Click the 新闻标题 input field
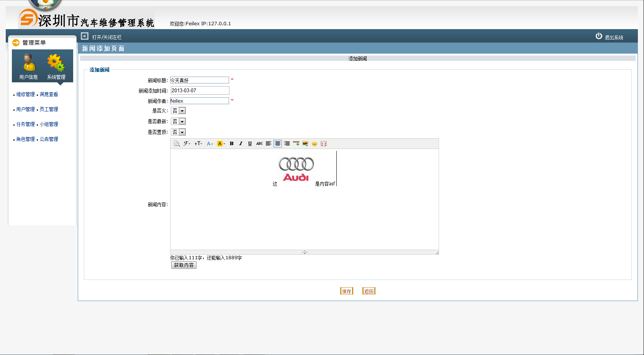The image size is (644, 355). 200,80
